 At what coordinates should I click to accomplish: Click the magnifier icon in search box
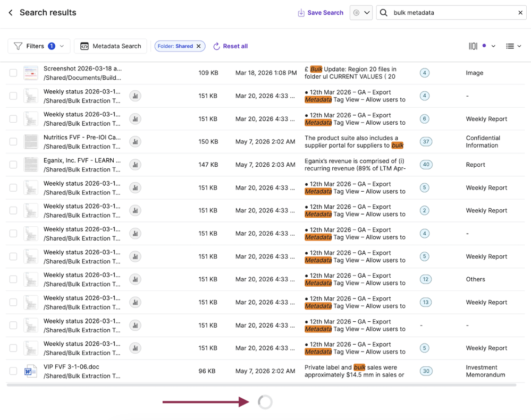coord(383,13)
